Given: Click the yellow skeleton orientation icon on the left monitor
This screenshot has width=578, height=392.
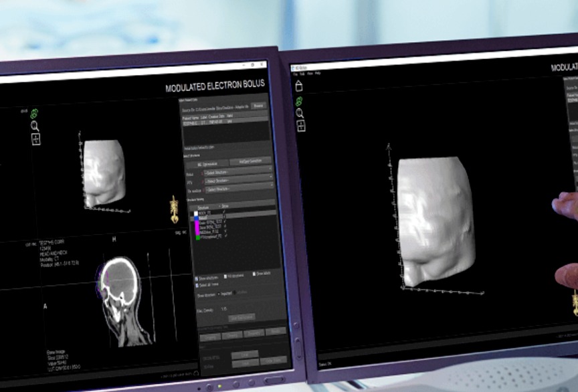Looking at the screenshot, I should tap(174, 209).
